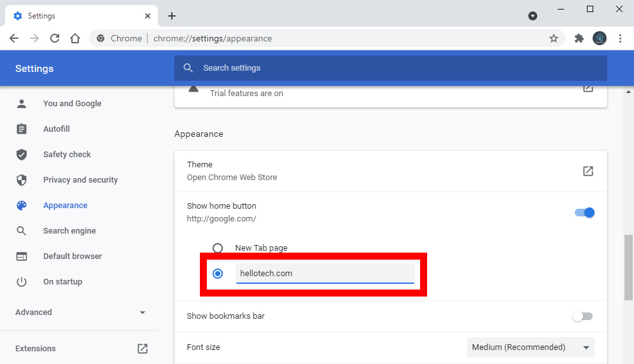Screen dimensions: 634x364
Task: Click the Settings header title
Action: [x=34, y=69]
